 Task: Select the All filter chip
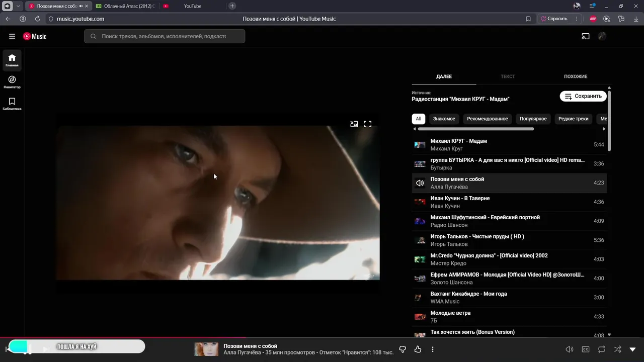tap(419, 119)
